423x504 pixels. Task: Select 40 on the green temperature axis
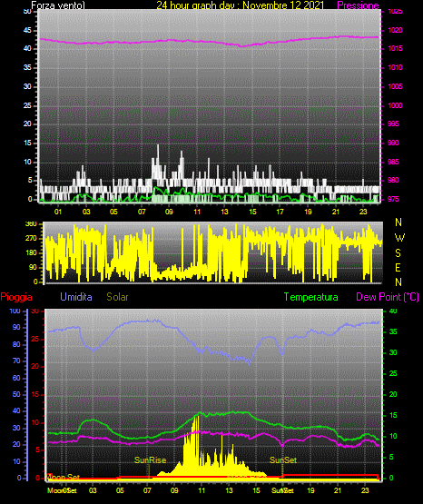point(393,311)
